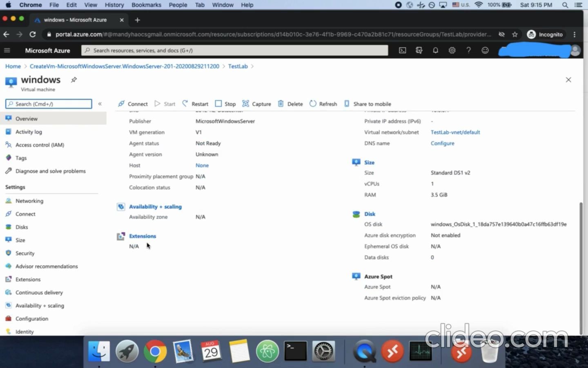Viewport: 588px width, 368px height.
Task: Stop the virtual machine
Action: click(225, 104)
